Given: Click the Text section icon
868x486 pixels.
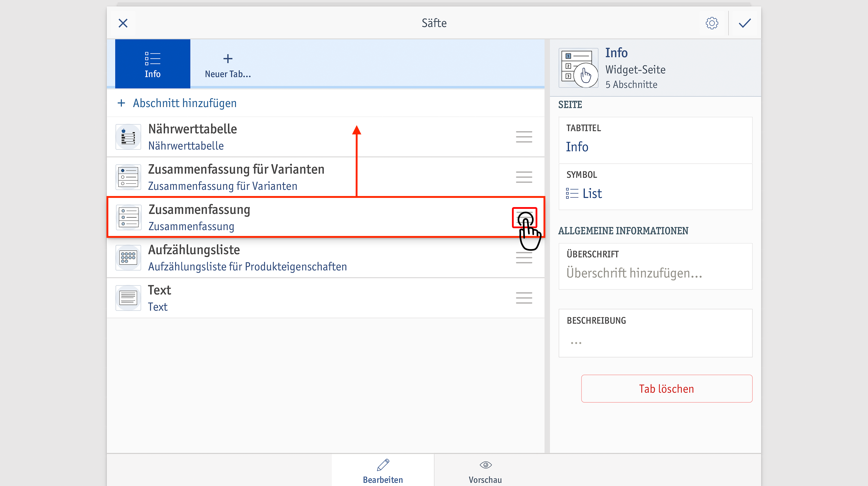Looking at the screenshot, I should pos(128,298).
